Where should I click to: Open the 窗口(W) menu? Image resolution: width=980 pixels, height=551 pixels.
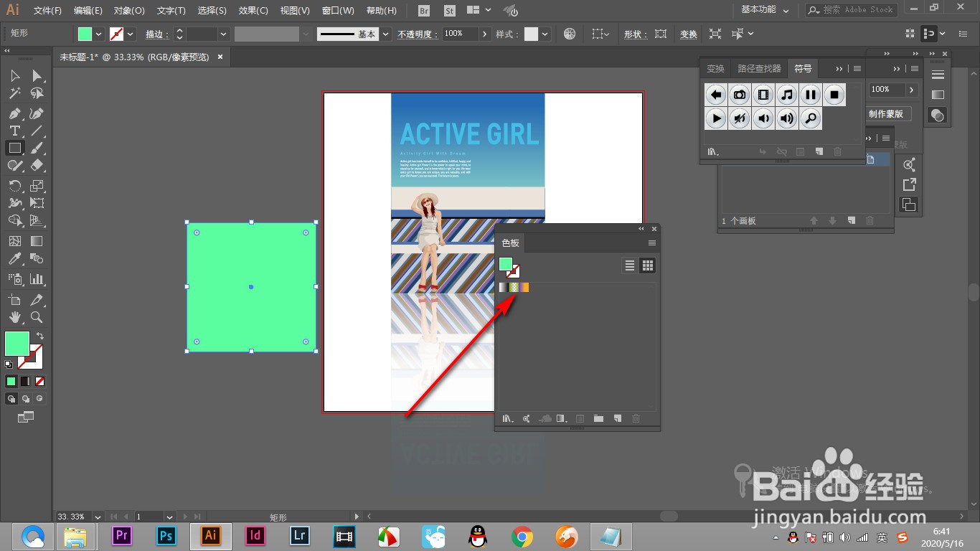(x=339, y=11)
